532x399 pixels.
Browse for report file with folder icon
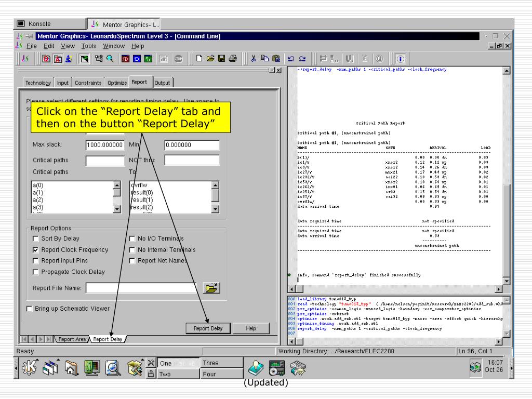(x=211, y=288)
